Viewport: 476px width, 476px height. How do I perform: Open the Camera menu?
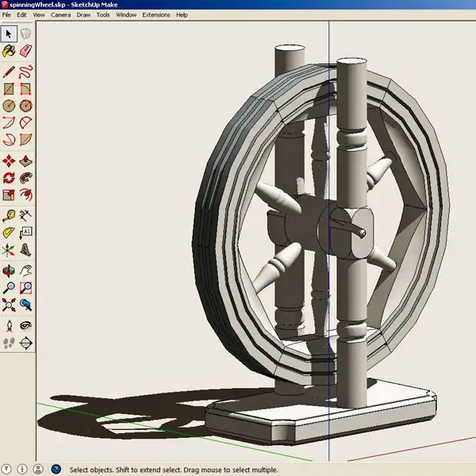click(x=60, y=15)
